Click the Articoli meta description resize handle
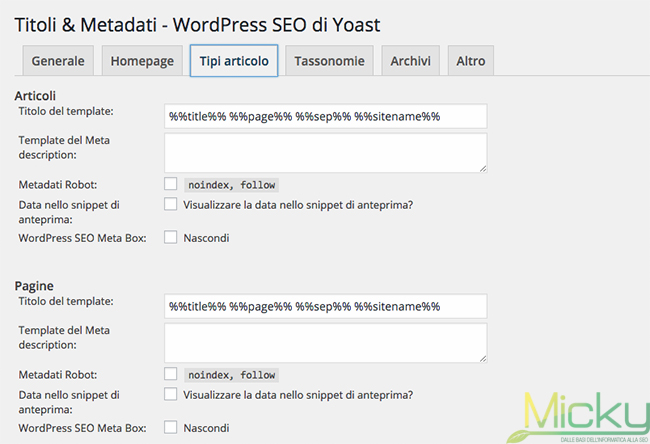650x444 pixels. (x=482, y=167)
